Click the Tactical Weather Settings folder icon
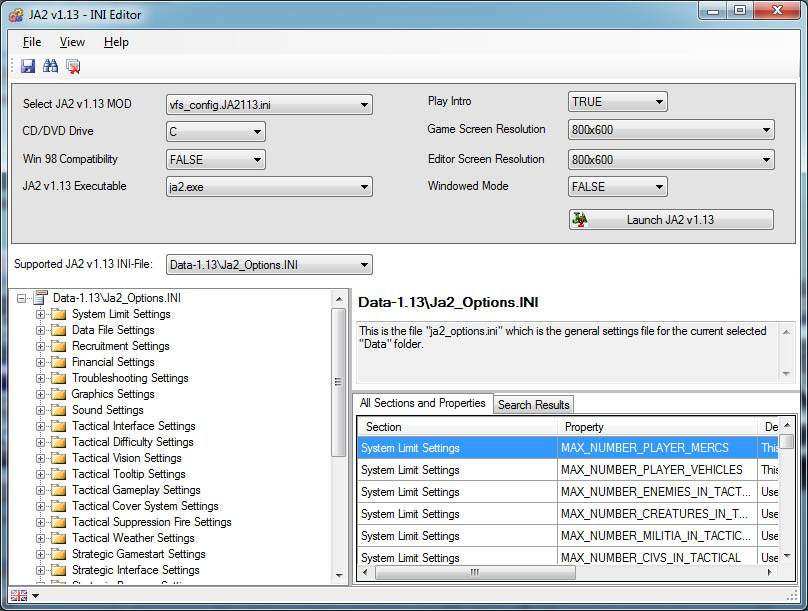This screenshot has width=808, height=611. 59,538
